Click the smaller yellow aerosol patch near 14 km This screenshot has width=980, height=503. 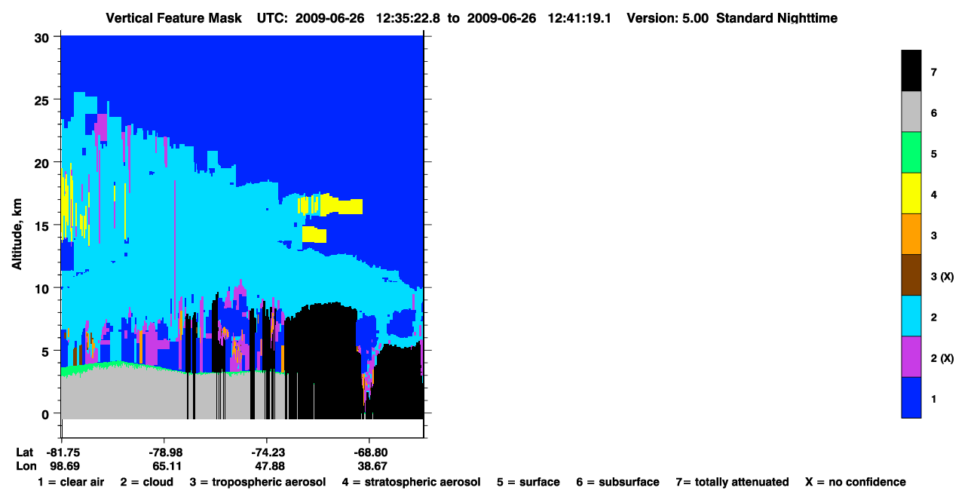click(314, 235)
